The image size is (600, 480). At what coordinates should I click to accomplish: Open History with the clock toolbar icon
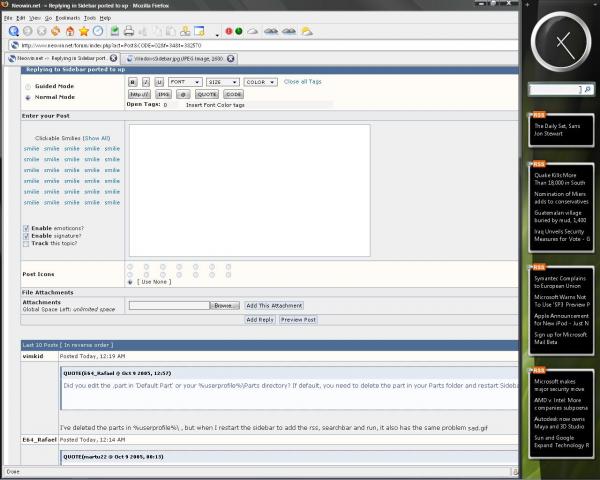(98, 31)
